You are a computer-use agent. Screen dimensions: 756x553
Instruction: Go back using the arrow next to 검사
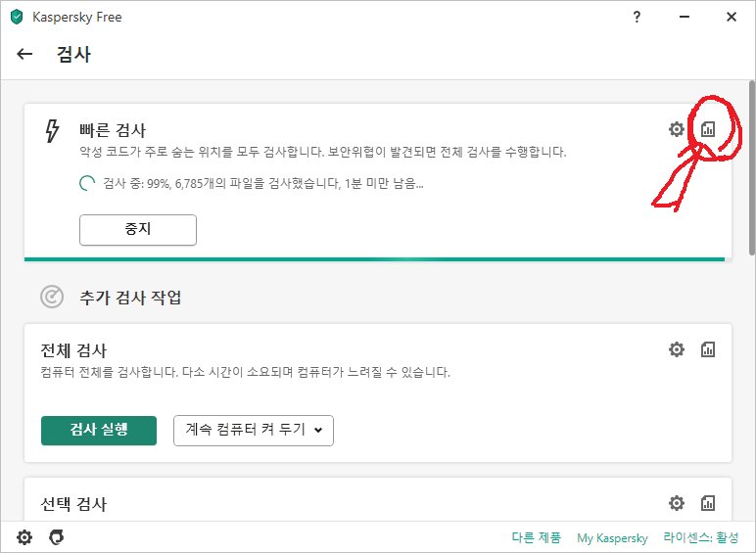[24, 55]
